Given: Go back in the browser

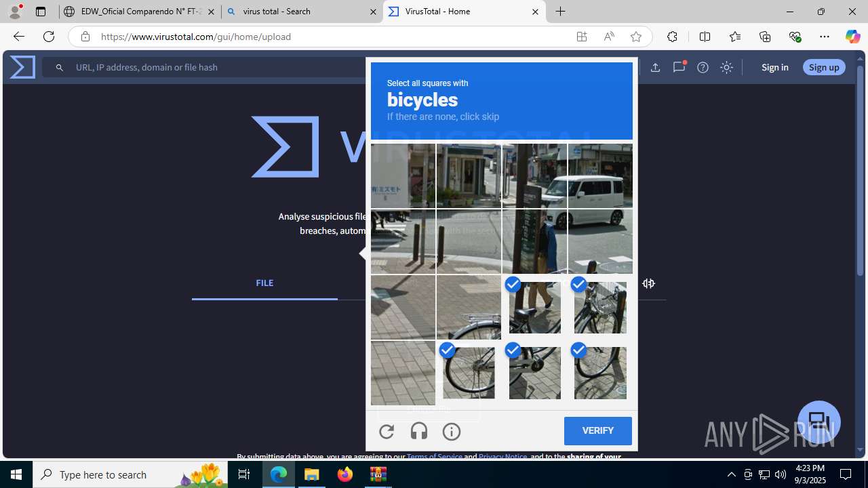Looking at the screenshot, I should (x=18, y=37).
